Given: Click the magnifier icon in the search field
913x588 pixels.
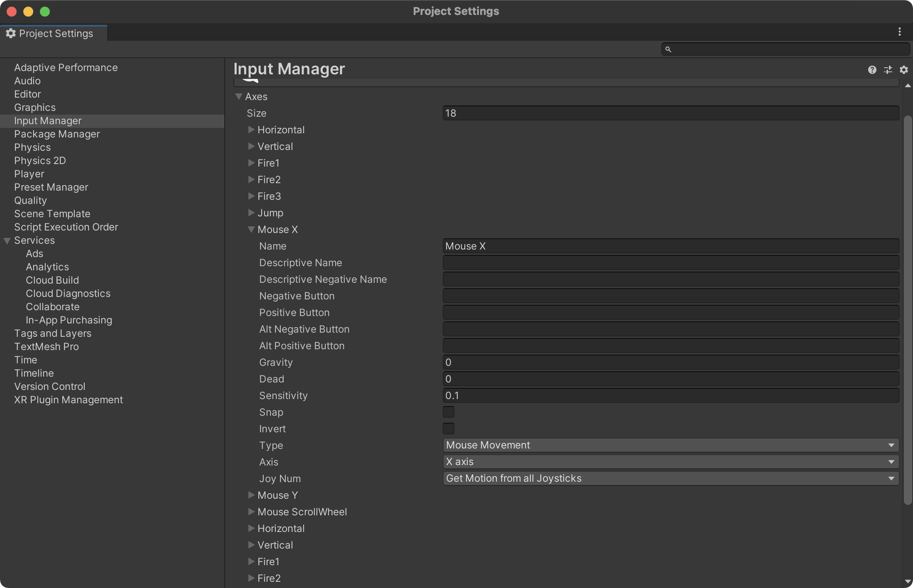Looking at the screenshot, I should pyautogui.click(x=668, y=49).
